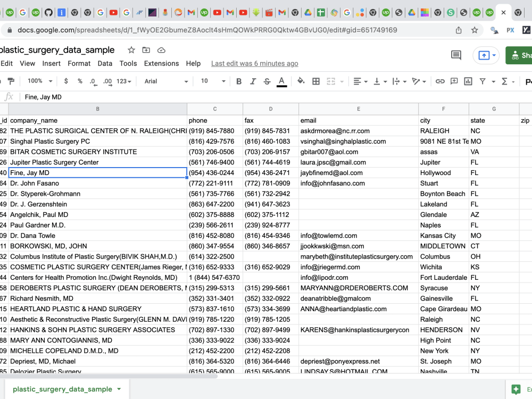Open the 123 number format dropdown
532x399 pixels.
[124, 81]
